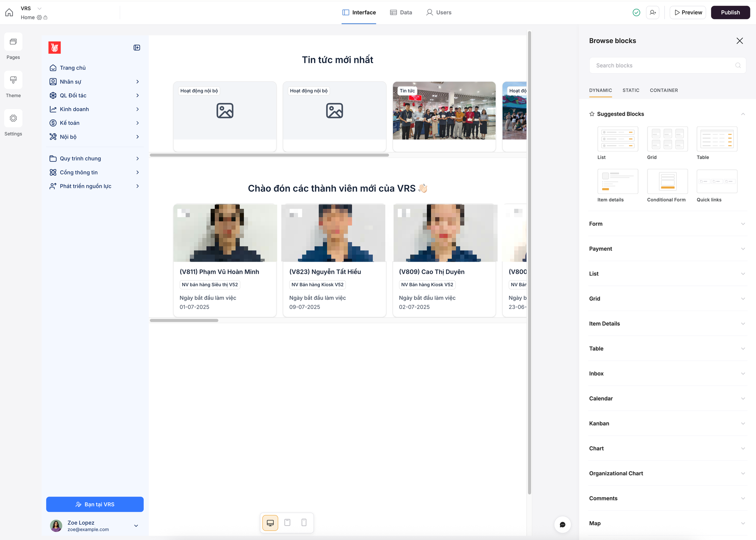Click the Preview button

pyautogui.click(x=688, y=12)
